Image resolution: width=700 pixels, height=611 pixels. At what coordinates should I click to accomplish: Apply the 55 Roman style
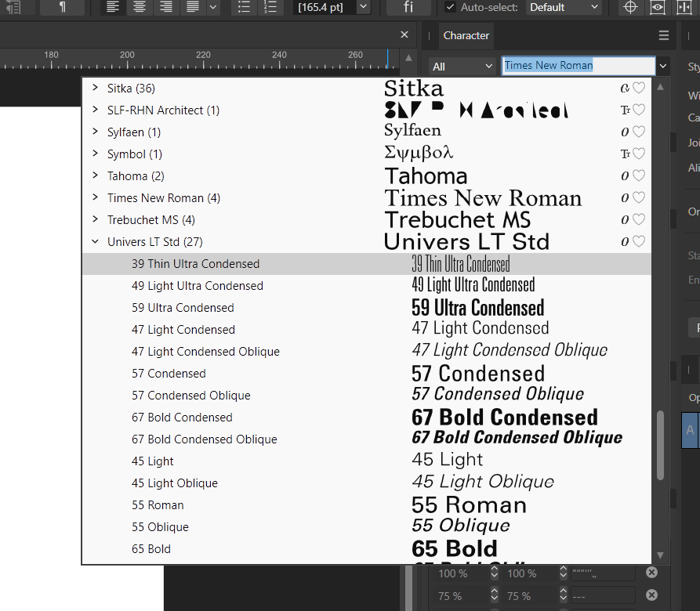click(367, 504)
